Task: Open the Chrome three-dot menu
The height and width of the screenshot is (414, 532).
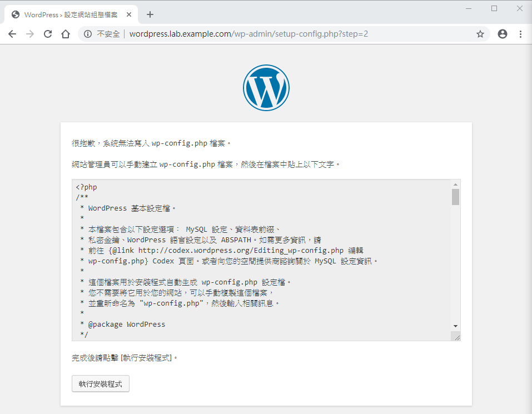Action: click(x=520, y=34)
